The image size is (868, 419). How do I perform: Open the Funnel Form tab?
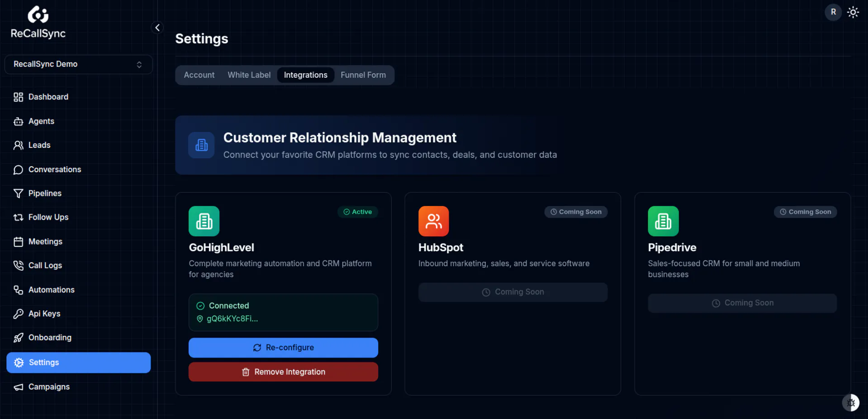363,75
